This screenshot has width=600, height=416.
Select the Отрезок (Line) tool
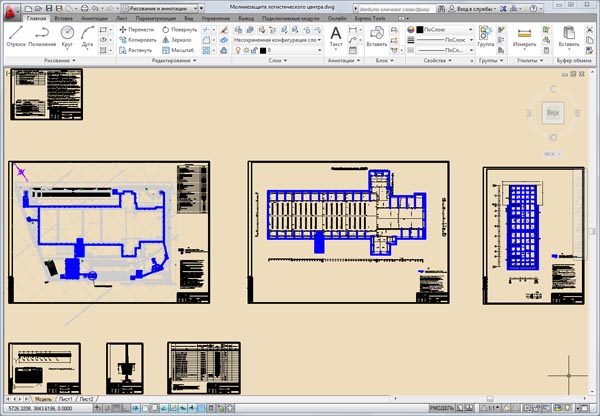[x=15, y=35]
